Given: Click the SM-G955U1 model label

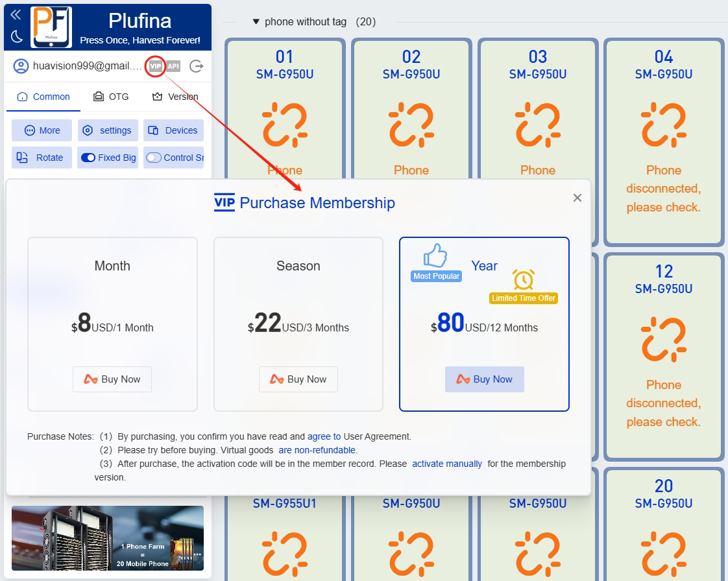Looking at the screenshot, I should (x=285, y=503).
